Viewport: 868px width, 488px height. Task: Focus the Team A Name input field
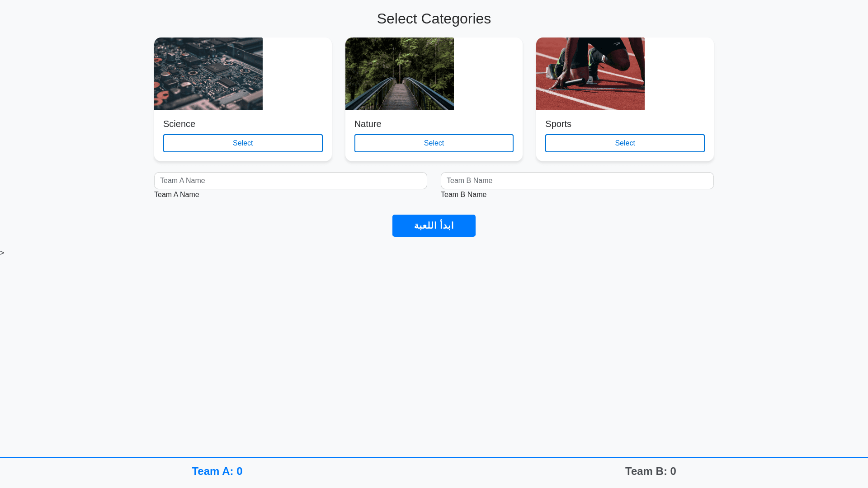tap(290, 181)
